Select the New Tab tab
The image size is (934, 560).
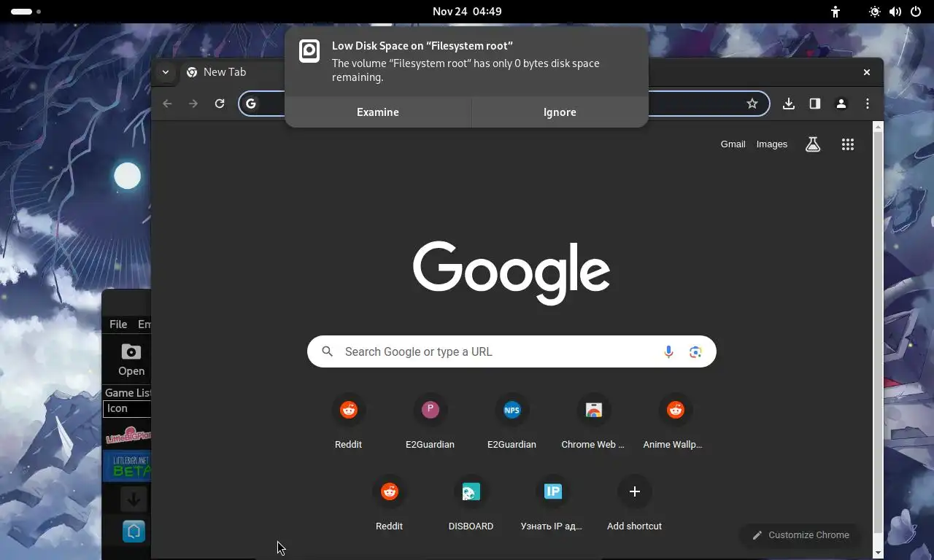(224, 72)
